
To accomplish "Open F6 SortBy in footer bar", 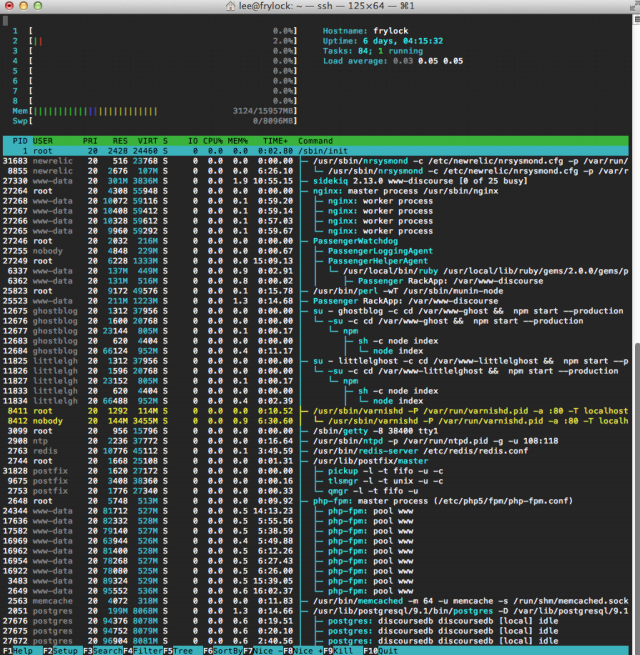I will pyautogui.click(x=223, y=651).
